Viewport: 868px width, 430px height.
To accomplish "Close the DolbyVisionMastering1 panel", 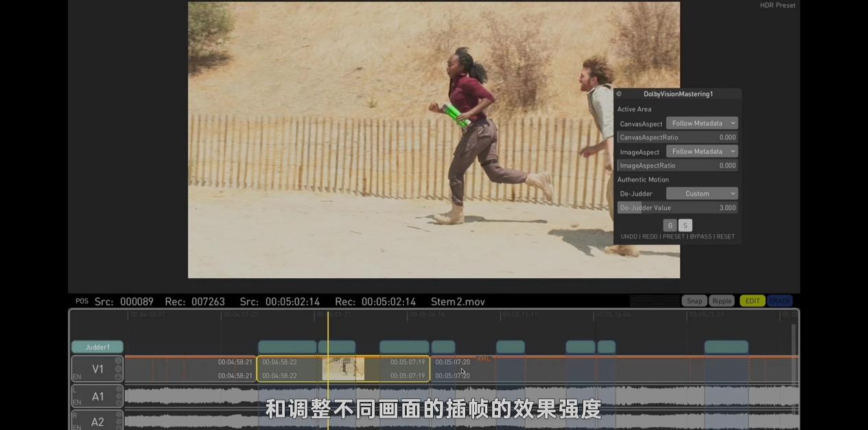I will pos(618,94).
